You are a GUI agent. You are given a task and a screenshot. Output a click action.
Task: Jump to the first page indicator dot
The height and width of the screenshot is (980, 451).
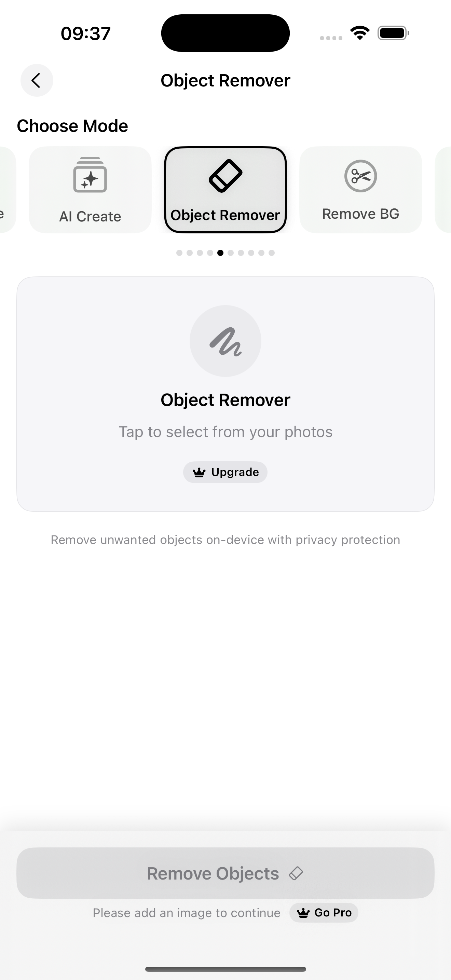click(179, 253)
